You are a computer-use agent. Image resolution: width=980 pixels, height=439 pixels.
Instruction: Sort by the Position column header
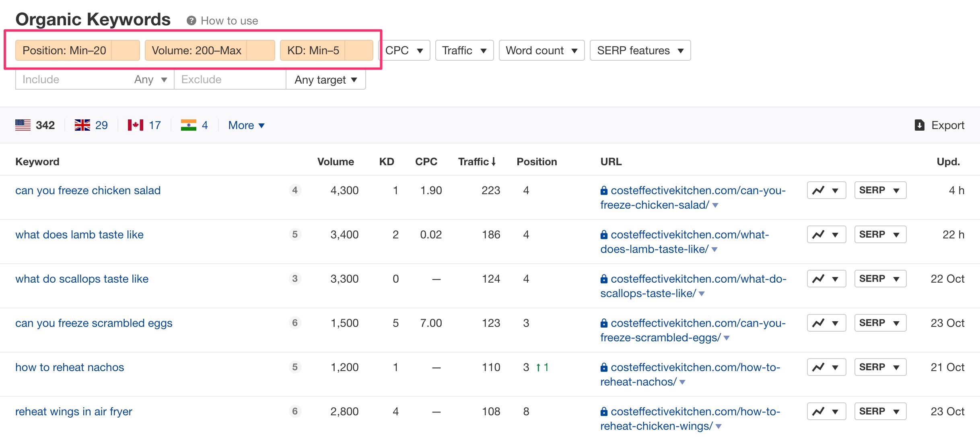click(537, 162)
